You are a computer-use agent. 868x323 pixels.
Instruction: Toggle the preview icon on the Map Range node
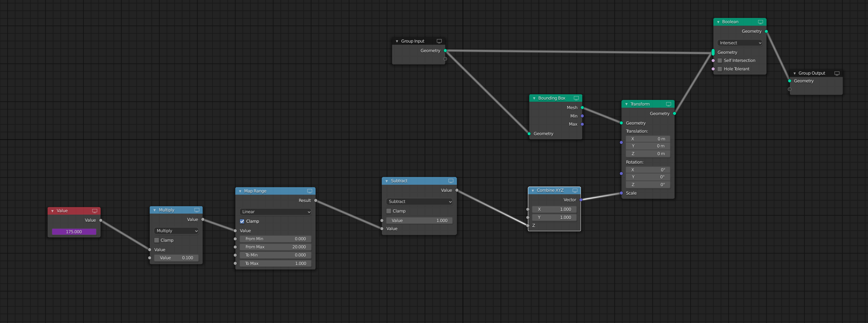(309, 191)
